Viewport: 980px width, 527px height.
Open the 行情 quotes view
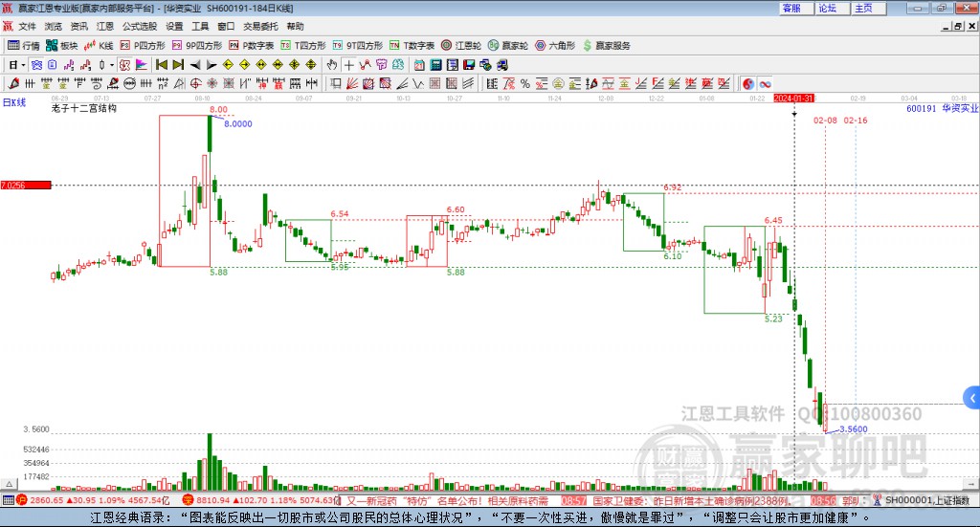point(23,46)
